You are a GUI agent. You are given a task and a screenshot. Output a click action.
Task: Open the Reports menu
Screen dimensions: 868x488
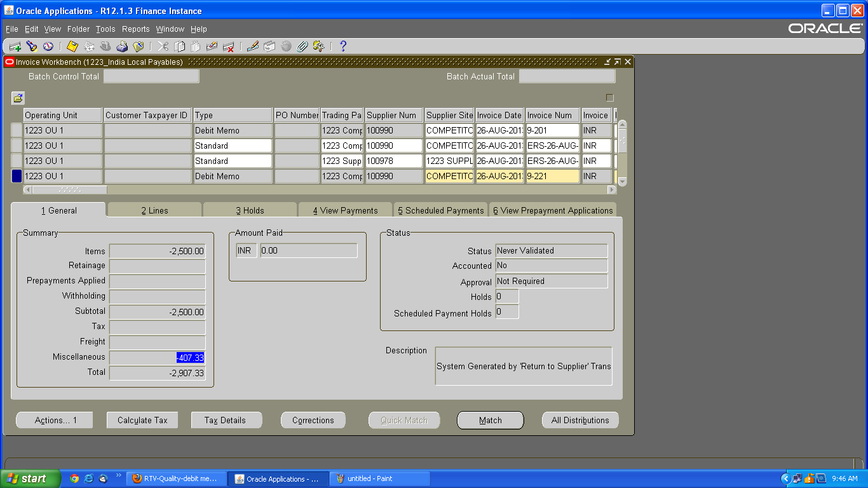[136, 29]
